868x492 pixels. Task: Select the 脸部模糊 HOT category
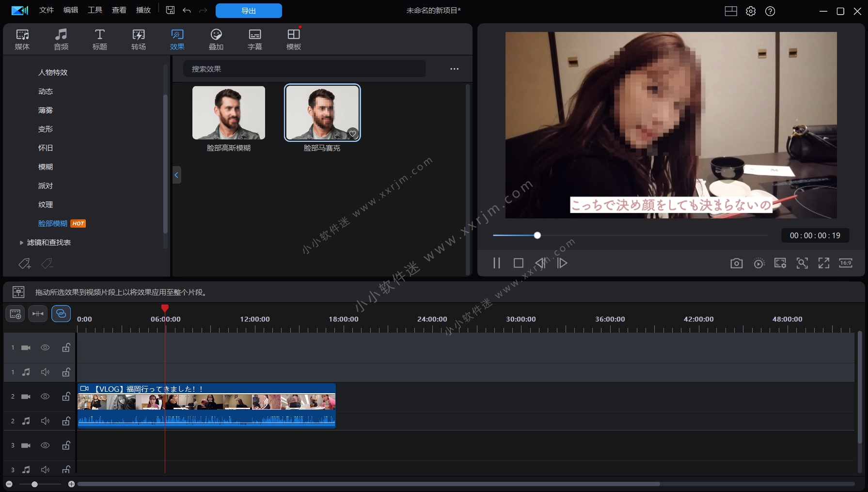[52, 223]
